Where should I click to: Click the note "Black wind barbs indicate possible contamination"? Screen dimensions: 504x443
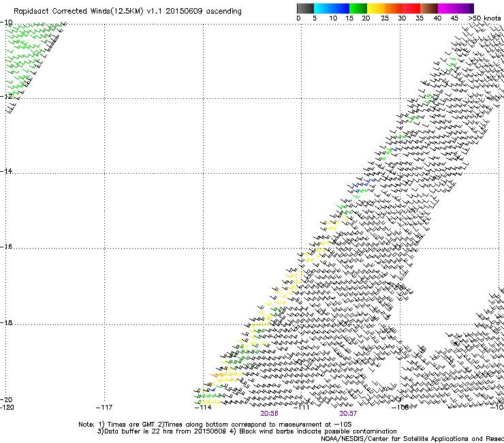[317, 431]
